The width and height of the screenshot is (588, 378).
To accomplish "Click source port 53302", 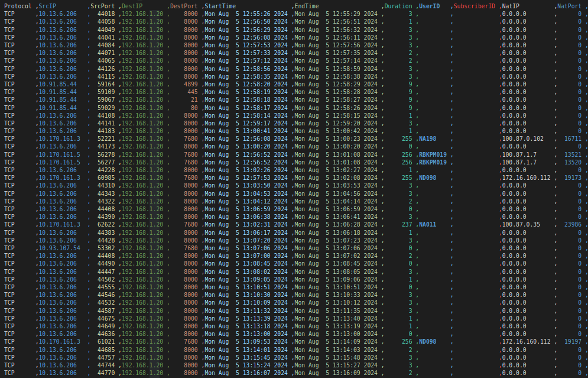I will [x=106, y=248].
